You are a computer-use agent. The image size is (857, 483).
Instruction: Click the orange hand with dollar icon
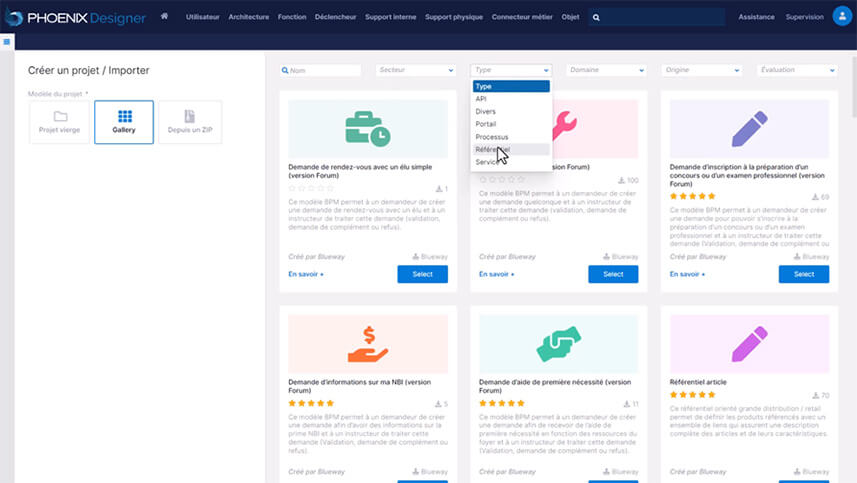pos(367,343)
